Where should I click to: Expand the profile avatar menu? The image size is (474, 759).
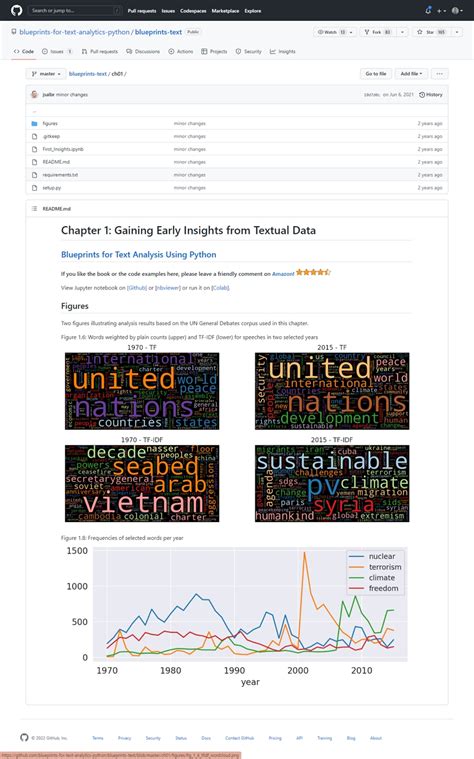[457, 10]
